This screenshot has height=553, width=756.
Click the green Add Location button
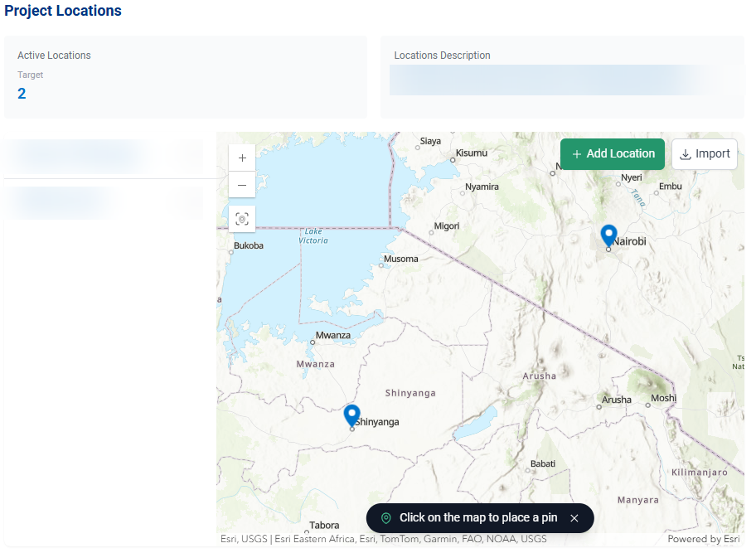pyautogui.click(x=613, y=153)
